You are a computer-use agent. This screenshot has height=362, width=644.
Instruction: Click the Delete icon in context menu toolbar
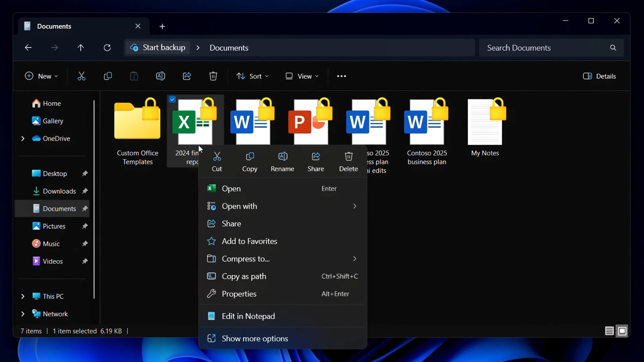click(x=349, y=161)
